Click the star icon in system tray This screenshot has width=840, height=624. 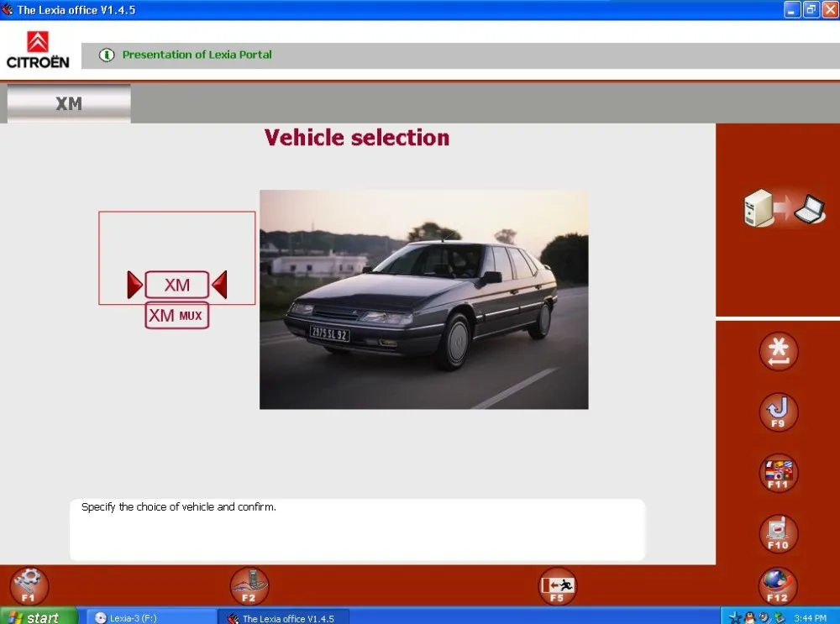point(735,618)
